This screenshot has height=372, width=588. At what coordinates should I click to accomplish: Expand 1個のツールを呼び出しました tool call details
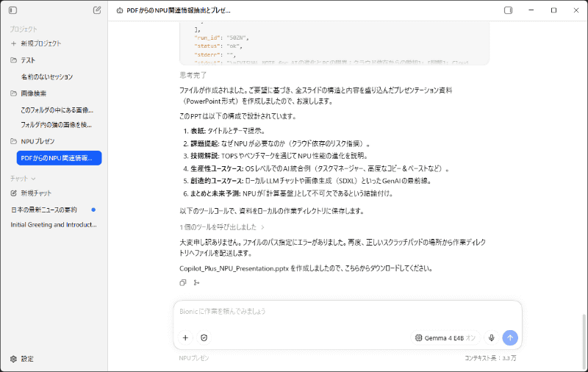coord(222,227)
